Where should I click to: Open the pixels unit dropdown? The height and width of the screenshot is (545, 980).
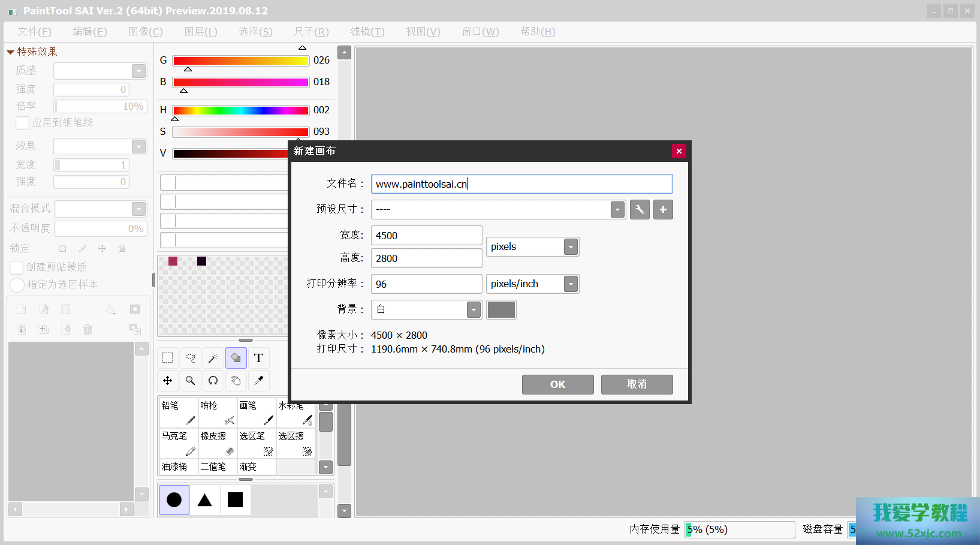571,247
